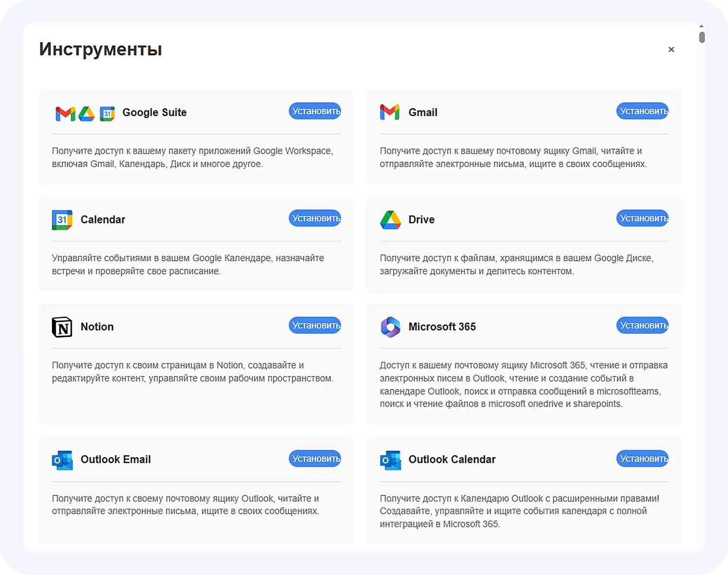Click the Drive icon in Google Suite card
728x575 pixels.
coord(86,113)
